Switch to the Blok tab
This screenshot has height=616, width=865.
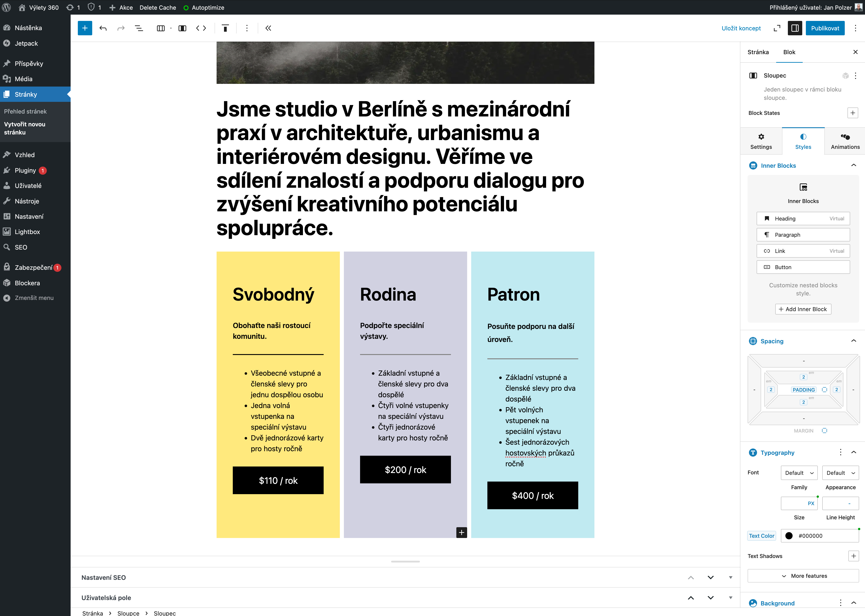pos(789,52)
